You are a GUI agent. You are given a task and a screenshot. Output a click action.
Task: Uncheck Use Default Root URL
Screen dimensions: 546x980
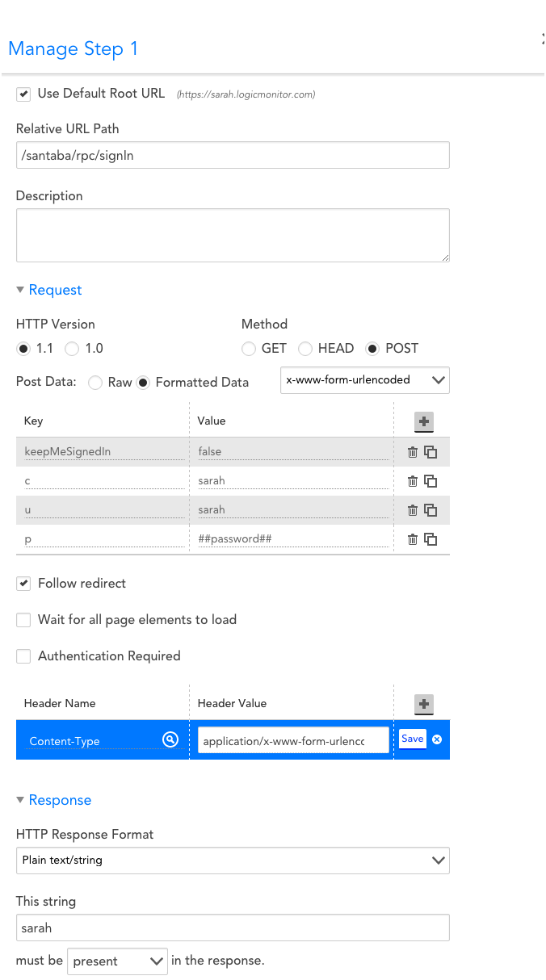23,94
